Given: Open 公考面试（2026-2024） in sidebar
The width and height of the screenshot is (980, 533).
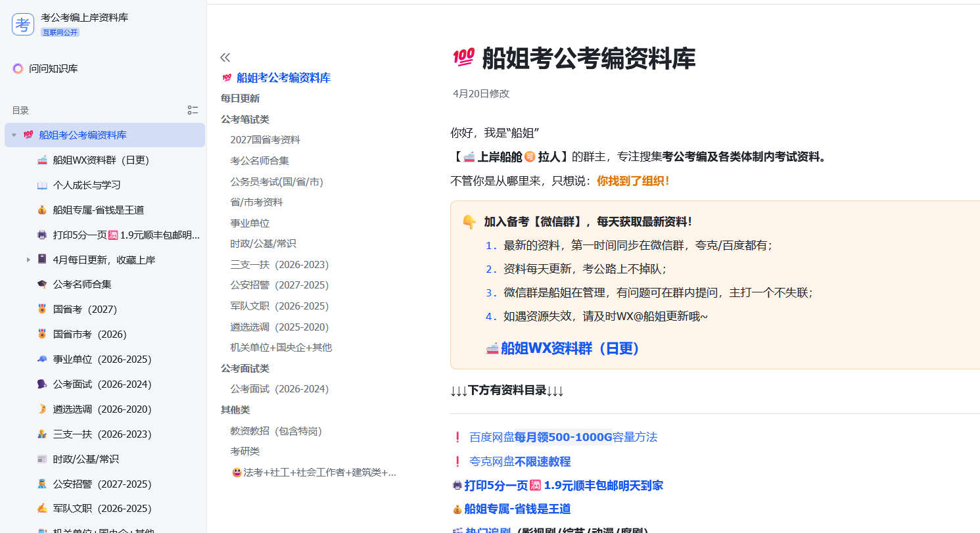Looking at the screenshot, I should (102, 384).
